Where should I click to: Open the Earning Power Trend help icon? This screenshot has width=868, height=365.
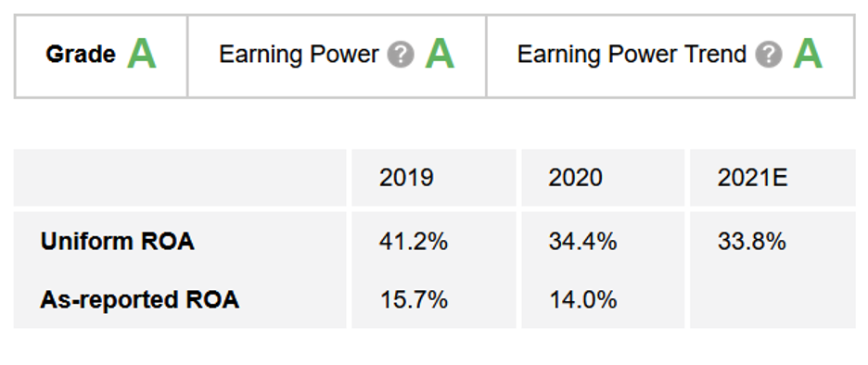pyautogui.click(x=769, y=55)
